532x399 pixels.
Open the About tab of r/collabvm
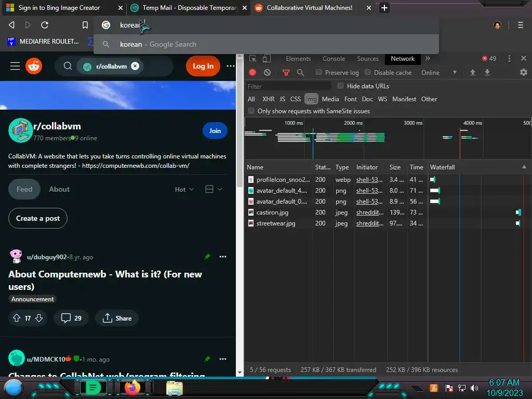[59, 189]
